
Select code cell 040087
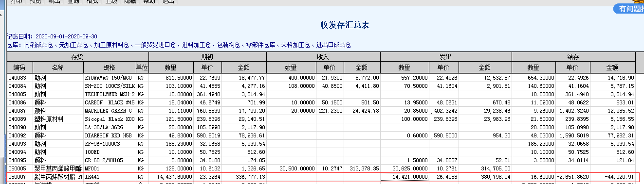[x=19, y=111]
